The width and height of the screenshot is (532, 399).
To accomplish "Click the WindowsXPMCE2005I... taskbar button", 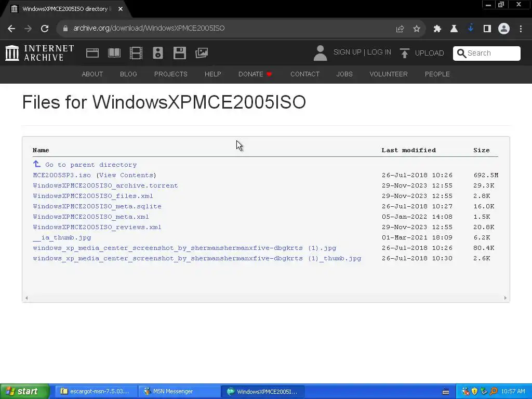I will click(263, 392).
